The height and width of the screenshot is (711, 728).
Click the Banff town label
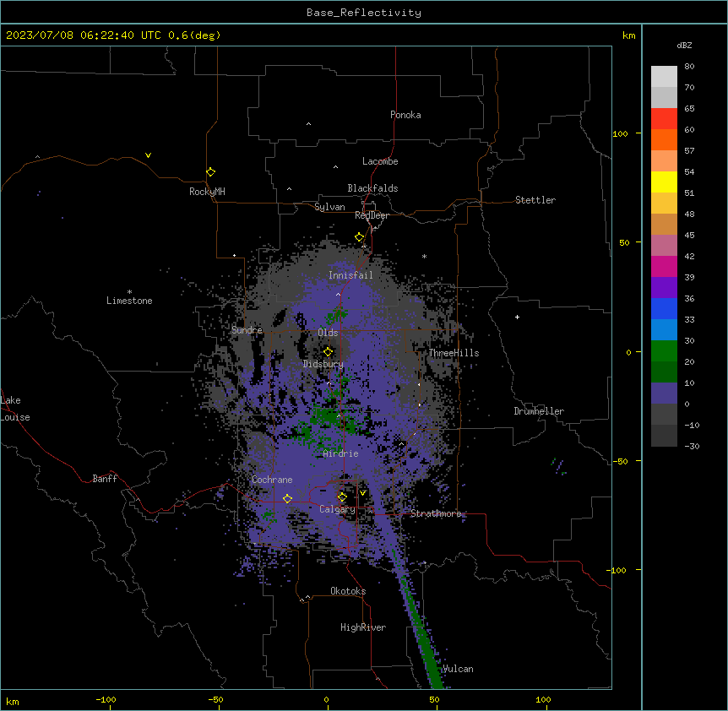pyautogui.click(x=105, y=479)
